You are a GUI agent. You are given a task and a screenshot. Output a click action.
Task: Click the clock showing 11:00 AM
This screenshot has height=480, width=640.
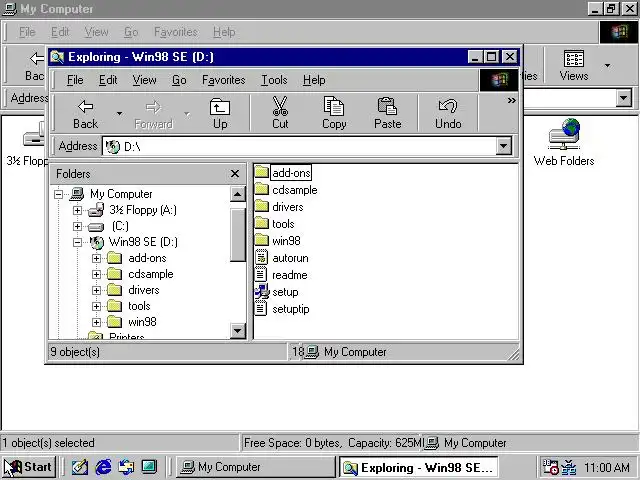point(607,467)
